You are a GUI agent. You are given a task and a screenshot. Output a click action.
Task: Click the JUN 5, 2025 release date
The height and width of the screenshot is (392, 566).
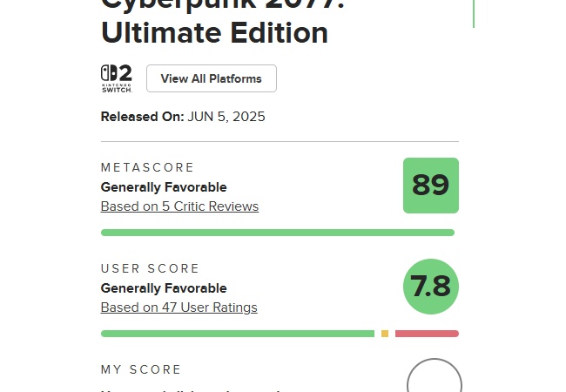coord(226,117)
